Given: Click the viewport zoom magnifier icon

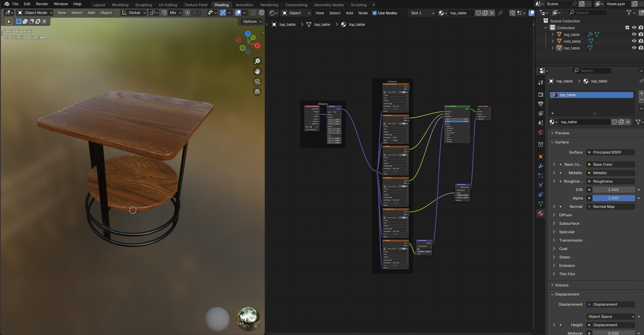Looking at the screenshot, I should 257,61.
